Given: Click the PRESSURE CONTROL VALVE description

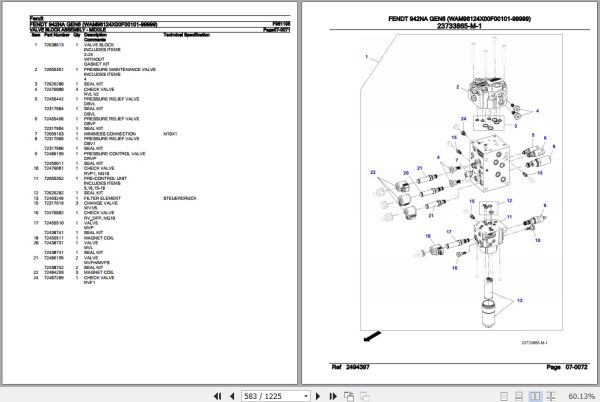Looking at the screenshot, I should 114,154.
